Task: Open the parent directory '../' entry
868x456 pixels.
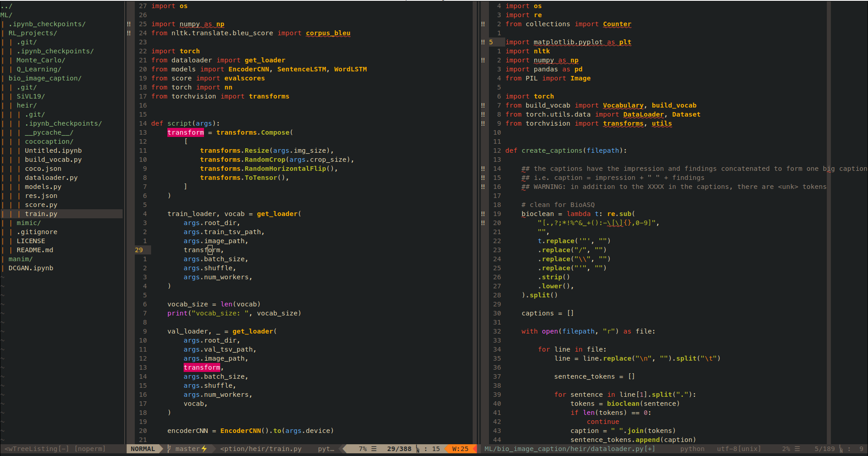Action: pyautogui.click(x=6, y=6)
